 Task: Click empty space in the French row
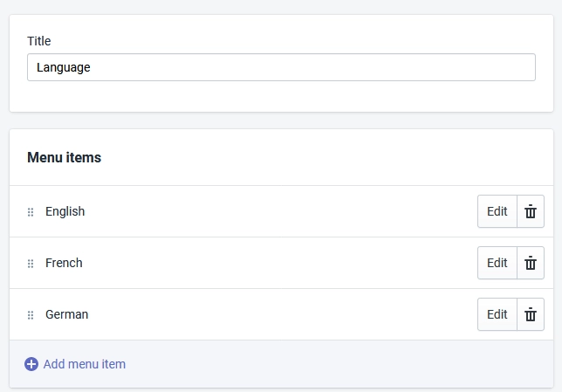click(279, 263)
